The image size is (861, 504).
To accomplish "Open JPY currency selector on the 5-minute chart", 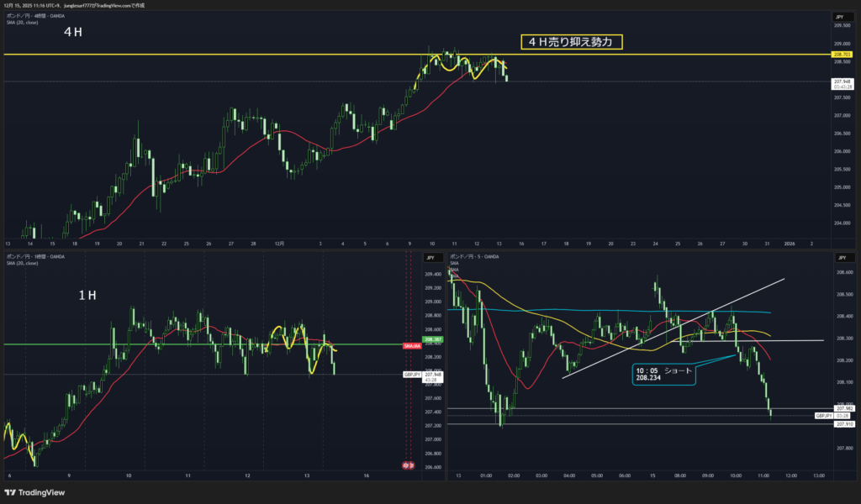I will coord(838,257).
